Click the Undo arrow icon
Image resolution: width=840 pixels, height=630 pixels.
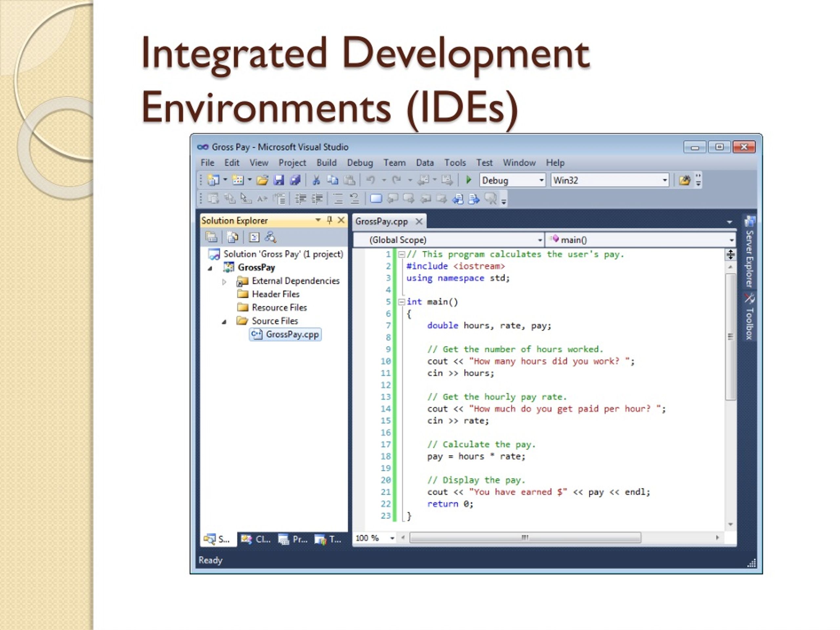pyautogui.click(x=371, y=180)
